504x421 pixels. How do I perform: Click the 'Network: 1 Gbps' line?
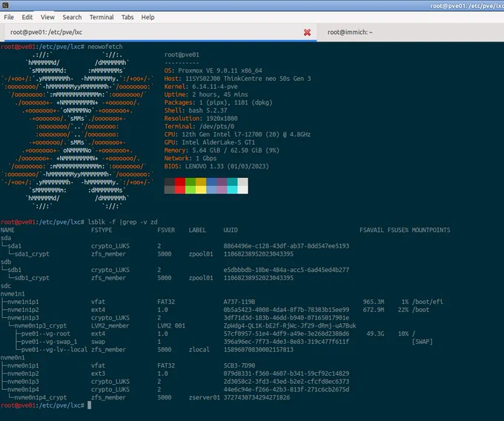point(190,159)
